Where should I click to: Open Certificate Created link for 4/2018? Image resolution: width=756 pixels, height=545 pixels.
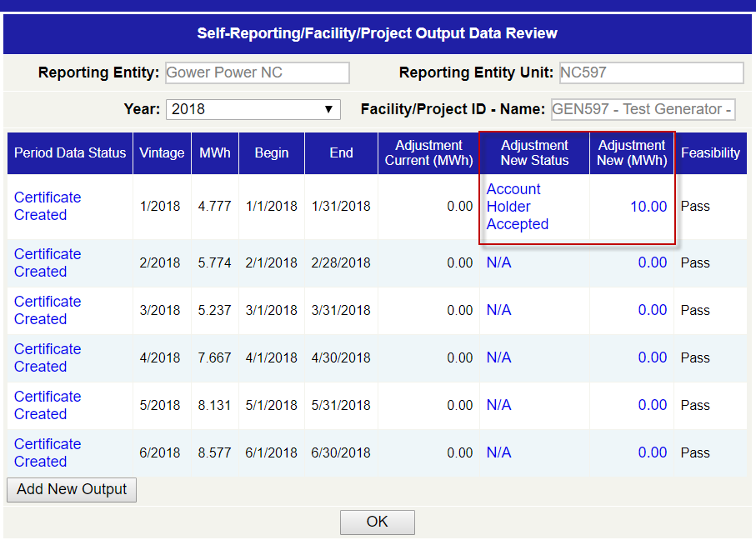pyautogui.click(x=48, y=357)
